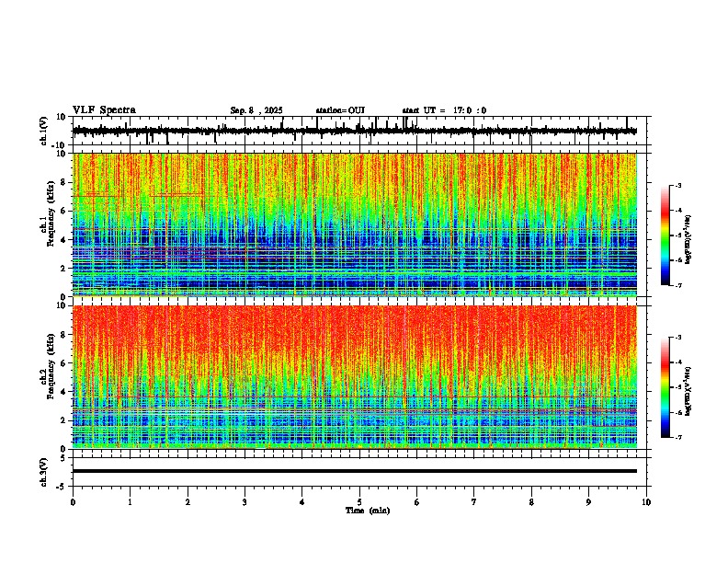Viewport: 728px width, 563px height.
Task: Click time axis tick label "2"
Action: pyautogui.click(x=188, y=502)
